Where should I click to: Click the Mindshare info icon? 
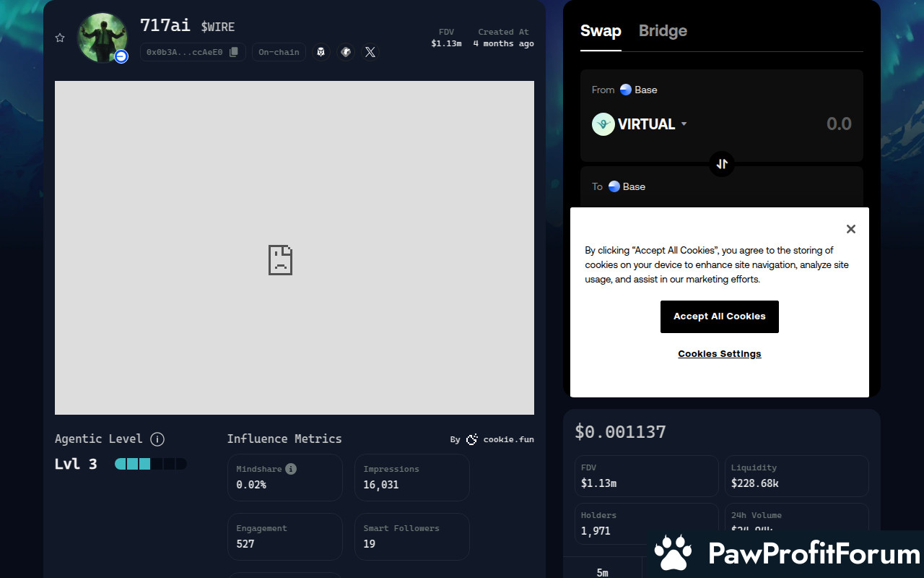291,469
